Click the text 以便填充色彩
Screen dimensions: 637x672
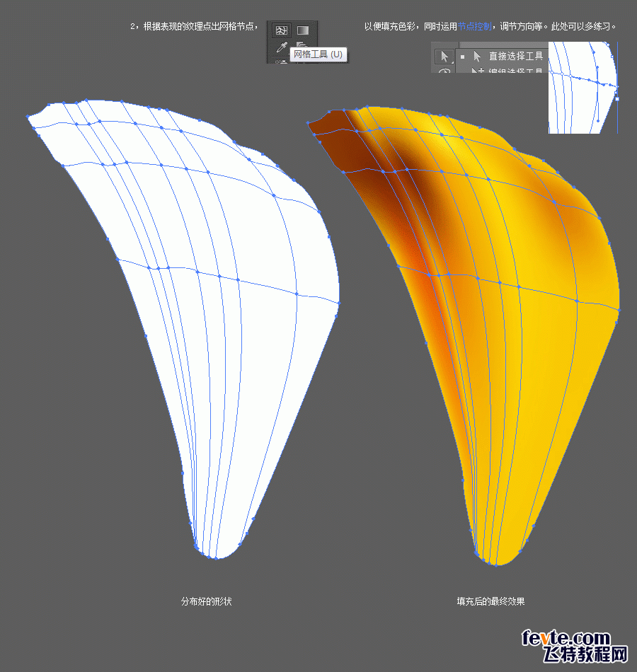pyautogui.click(x=389, y=27)
